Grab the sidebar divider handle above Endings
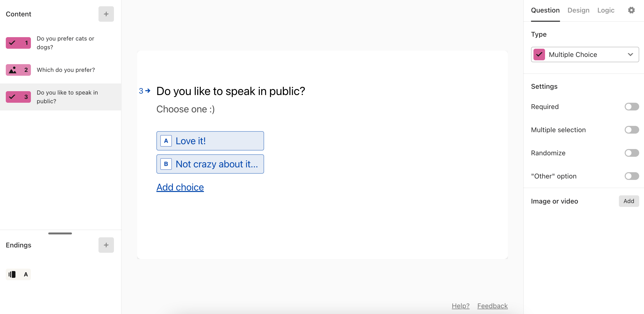The height and width of the screenshot is (314, 644). [x=60, y=233]
